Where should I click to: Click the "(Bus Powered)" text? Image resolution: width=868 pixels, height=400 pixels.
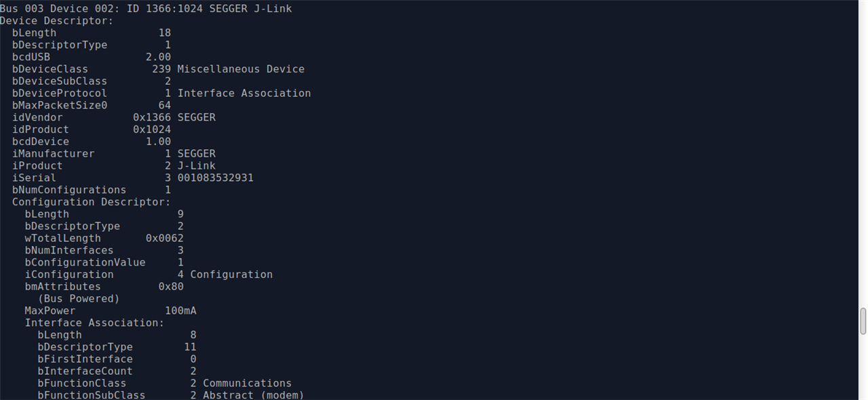click(x=79, y=299)
